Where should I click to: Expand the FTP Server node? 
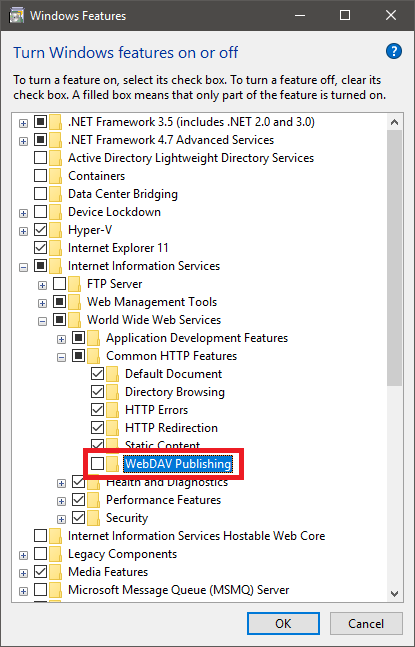pyautogui.click(x=42, y=286)
